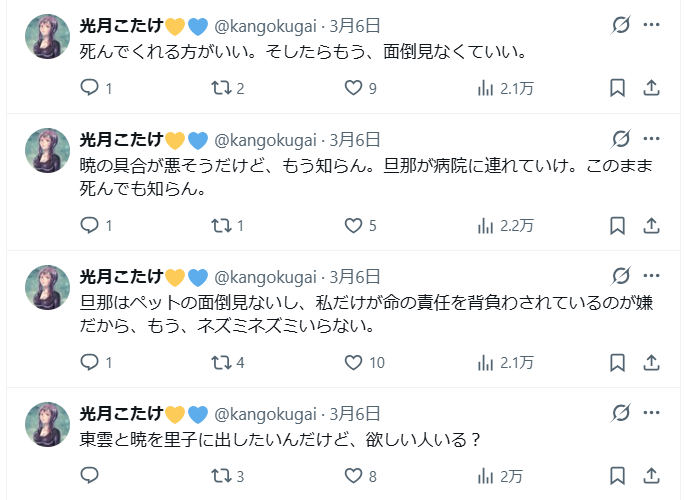The height and width of the screenshot is (500, 684).
Task: Share the fourth post
Action: pyautogui.click(x=650, y=476)
